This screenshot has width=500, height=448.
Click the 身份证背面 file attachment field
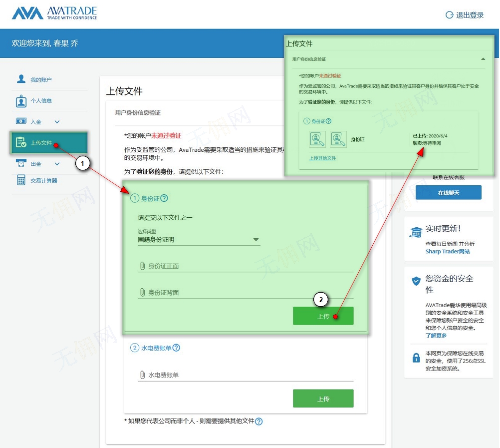point(245,293)
